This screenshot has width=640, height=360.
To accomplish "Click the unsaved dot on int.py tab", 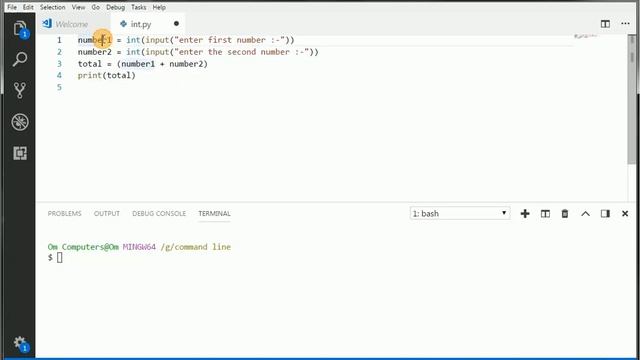I will pos(176,24).
